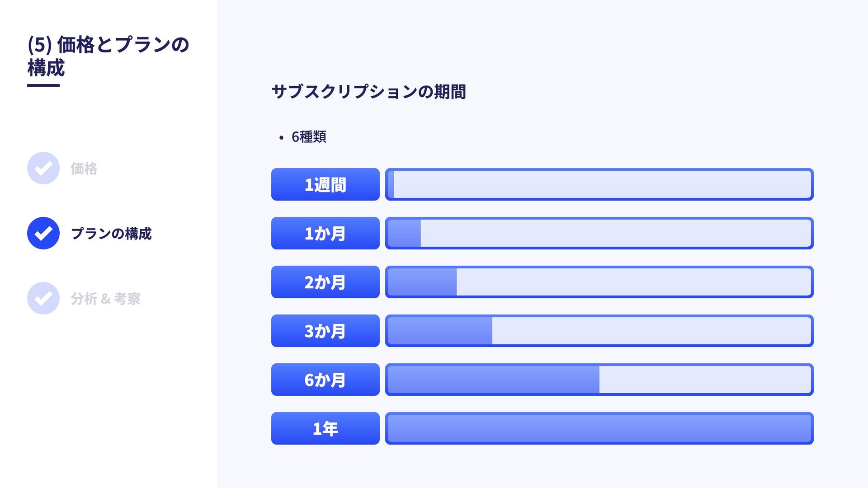The width and height of the screenshot is (868, 488).
Task: Choose the 2か月 duration button
Action: click(x=325, y=282)
